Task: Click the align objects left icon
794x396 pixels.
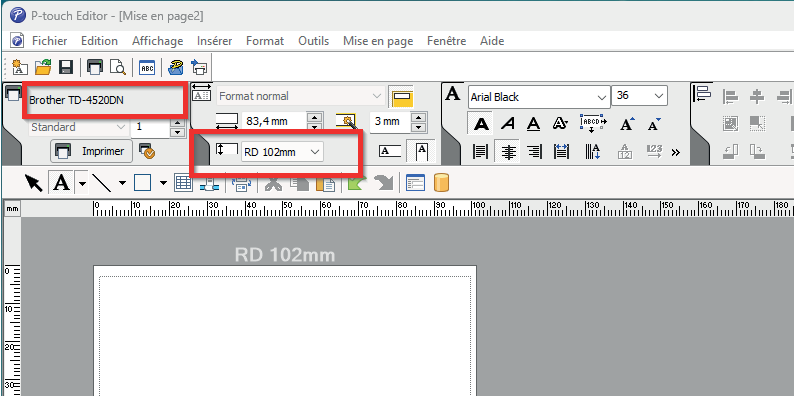Action: point(730,96)
